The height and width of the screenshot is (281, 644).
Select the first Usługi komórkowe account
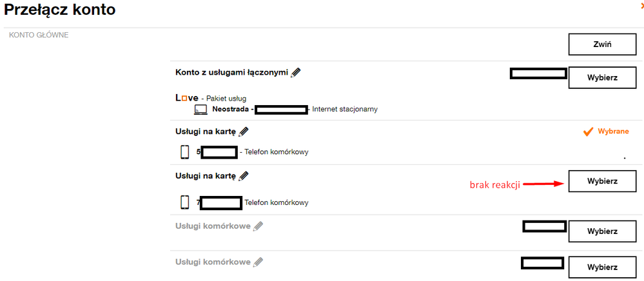click(x=602, y=231)
